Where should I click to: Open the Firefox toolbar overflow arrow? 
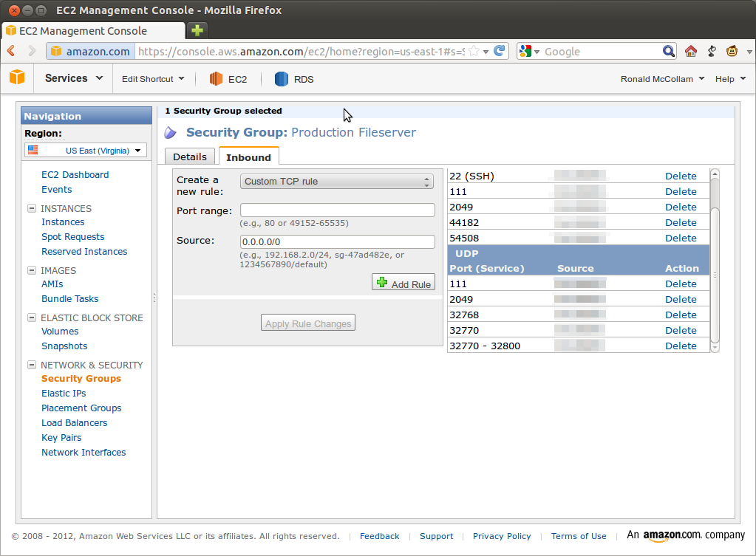tap(749, 52)
